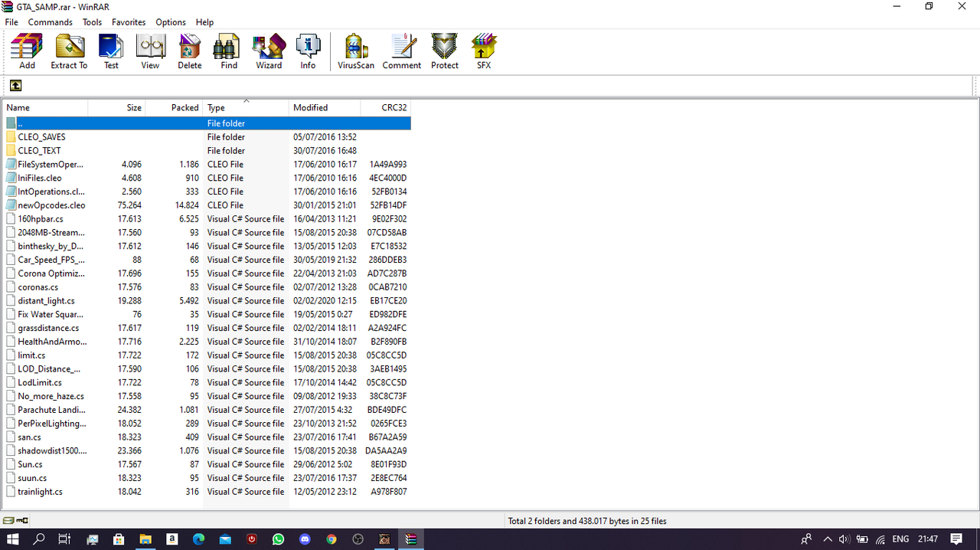This screenshot has height=550, width=980.
Task: Select the 160hpbar.cs file
Action: pyautogui.click(x=207, y=219)
